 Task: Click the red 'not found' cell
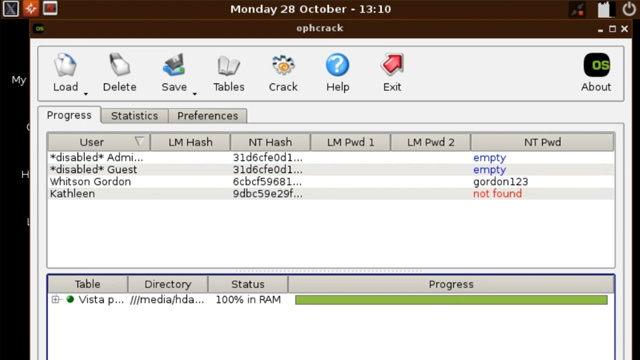[x=498, y=193]
